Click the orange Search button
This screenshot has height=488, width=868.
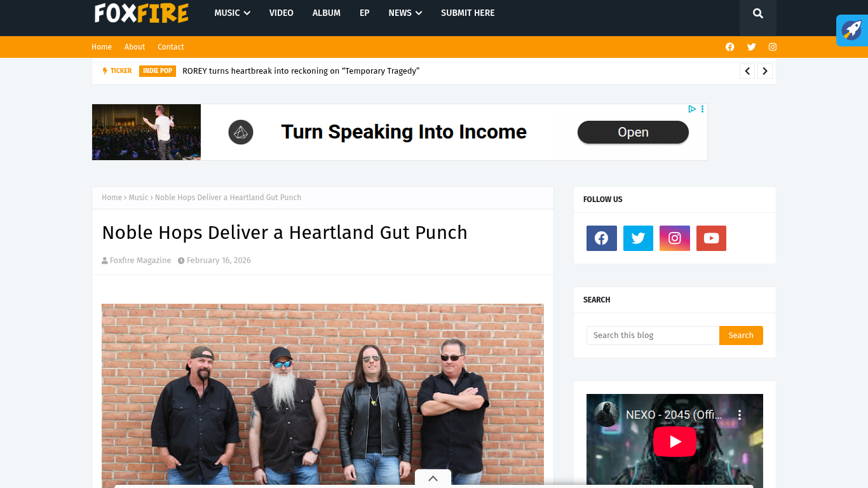[x=741, y=335]
